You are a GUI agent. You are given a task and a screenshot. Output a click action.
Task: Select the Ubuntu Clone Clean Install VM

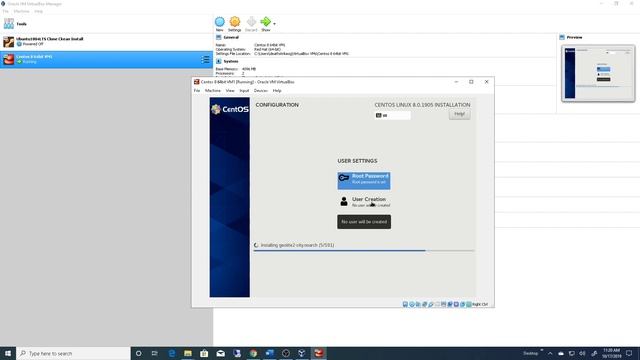click(x=106, y=42)
